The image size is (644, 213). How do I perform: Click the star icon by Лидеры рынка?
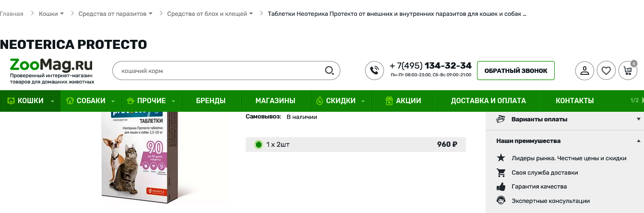[501, 158]
